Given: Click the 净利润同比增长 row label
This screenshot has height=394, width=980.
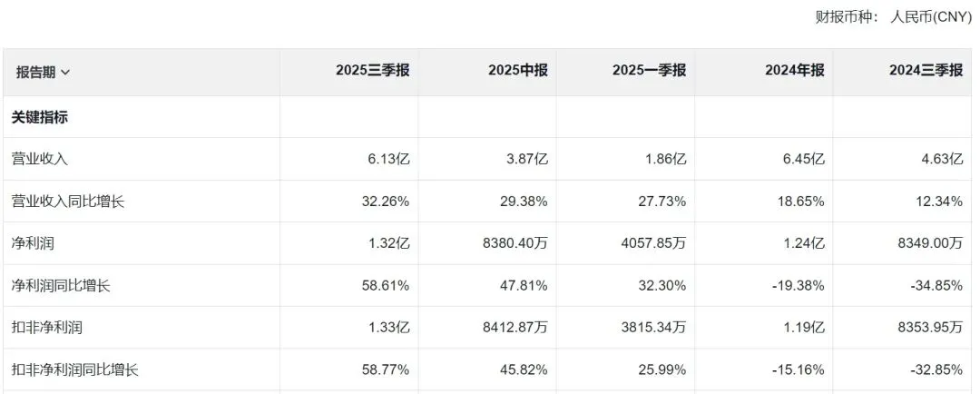Looking at the screenshot, I should [x=61, y=286].
